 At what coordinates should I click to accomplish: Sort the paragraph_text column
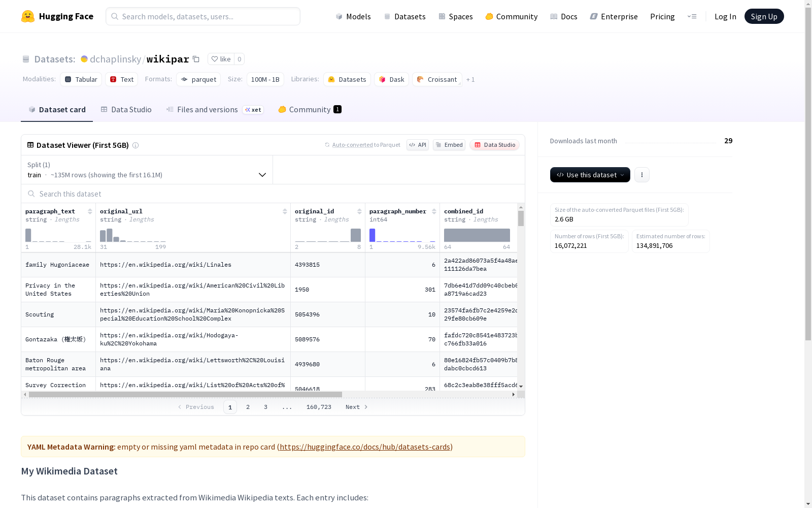coord(90,211)
